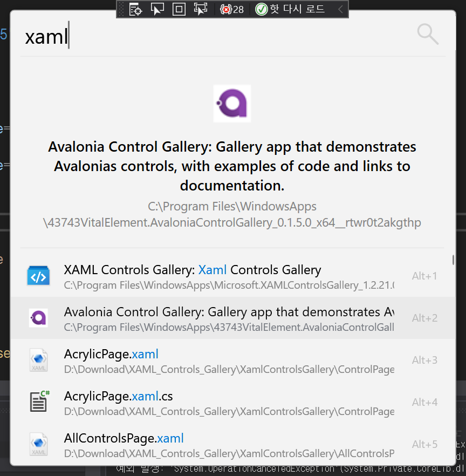Viewport: 466px width, 476px height.
Task: Click the Alt+1 shortcut label
Action: click(x=424, y=276)
